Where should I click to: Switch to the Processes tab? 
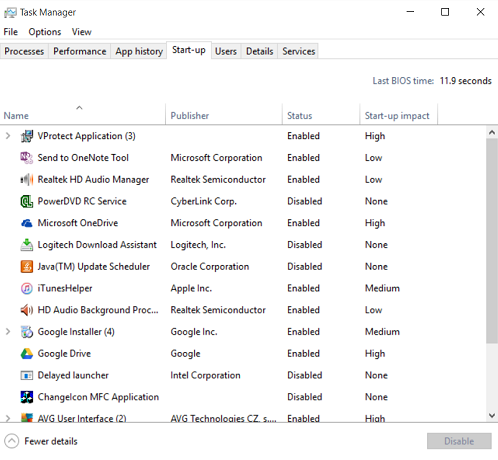pyautogui.click(x=24, y=51)
